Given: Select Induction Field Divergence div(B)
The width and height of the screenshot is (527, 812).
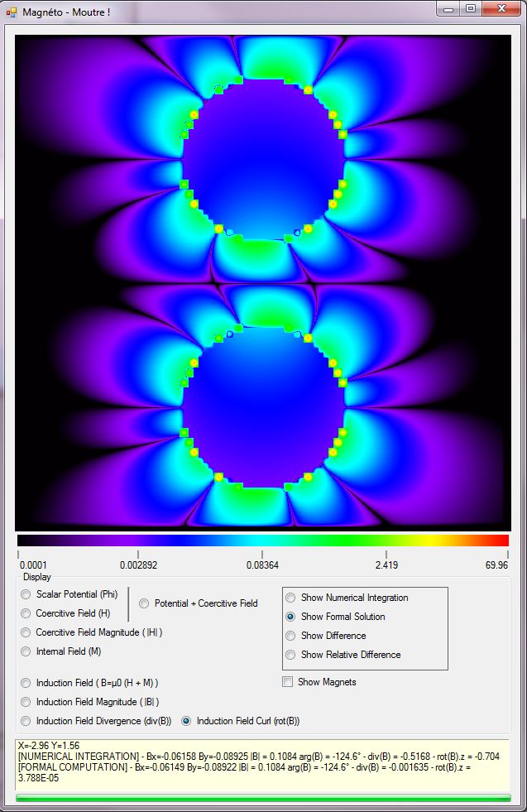Looking at the screenshot, I should click(x=26, y=721).
